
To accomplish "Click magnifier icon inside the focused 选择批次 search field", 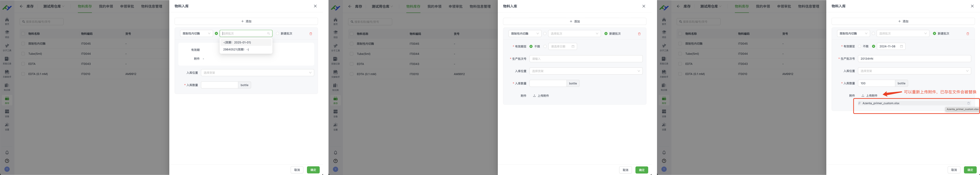I will click(269, 33).
